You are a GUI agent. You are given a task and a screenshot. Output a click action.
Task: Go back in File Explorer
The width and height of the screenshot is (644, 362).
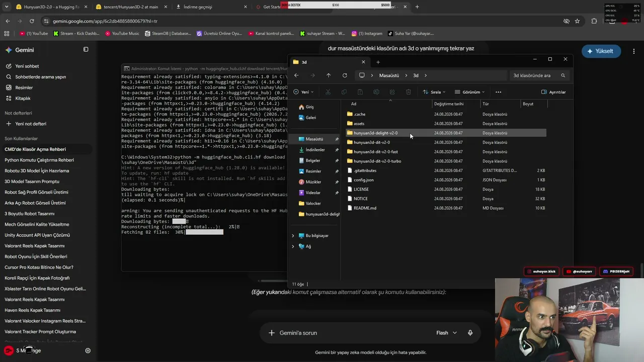[296, 75]
